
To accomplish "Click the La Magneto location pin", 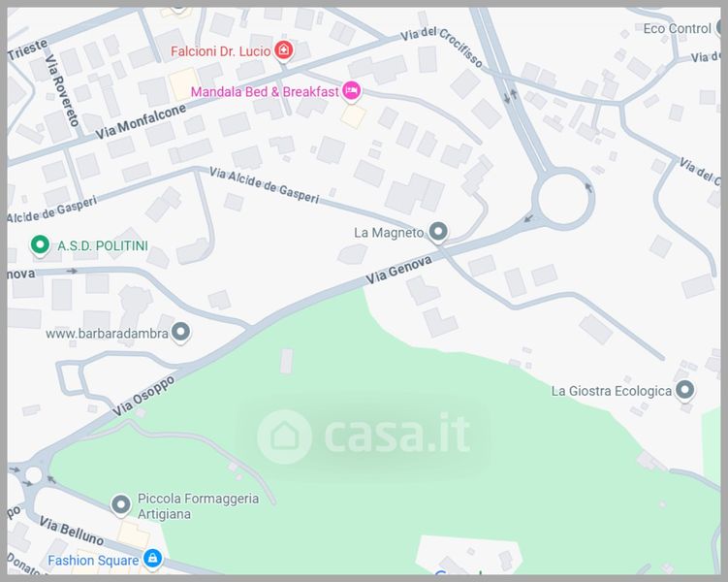I will [438, 231].
